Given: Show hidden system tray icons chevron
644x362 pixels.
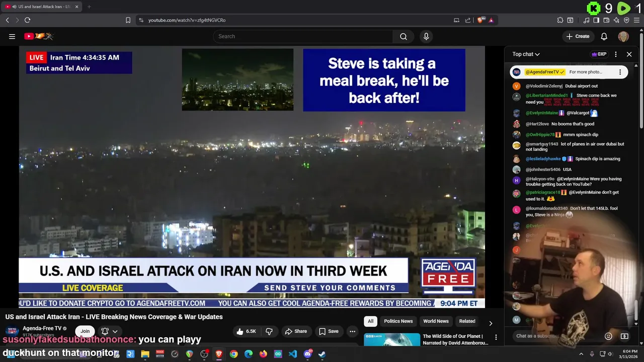Looking at the screenshot, I should pyautogui.click(x=581, y=354).
